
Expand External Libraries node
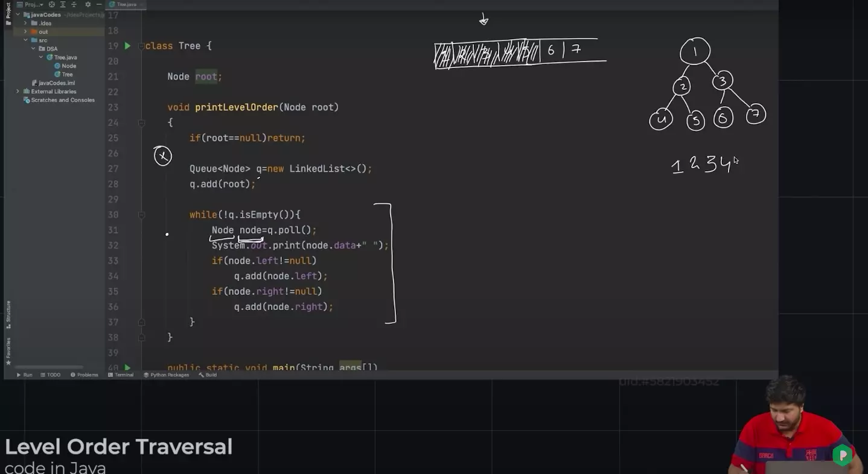tap(18, 92)
